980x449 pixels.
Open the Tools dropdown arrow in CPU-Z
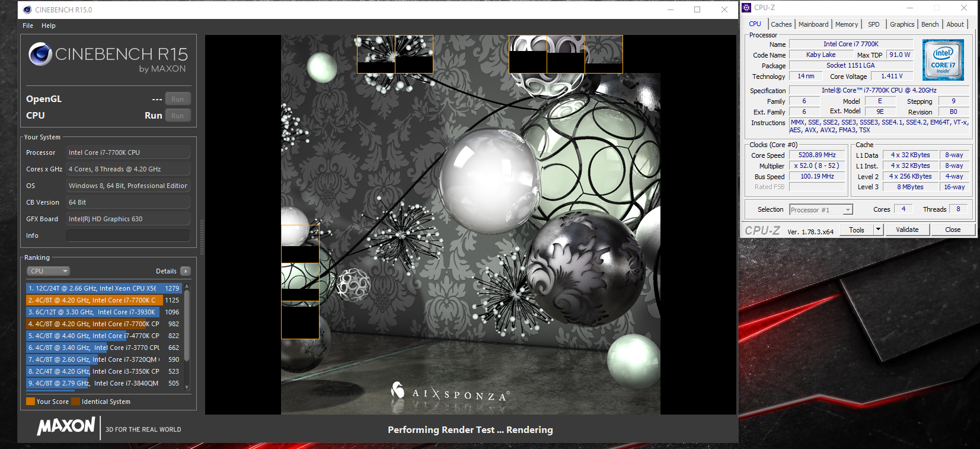tap(878, 230)
